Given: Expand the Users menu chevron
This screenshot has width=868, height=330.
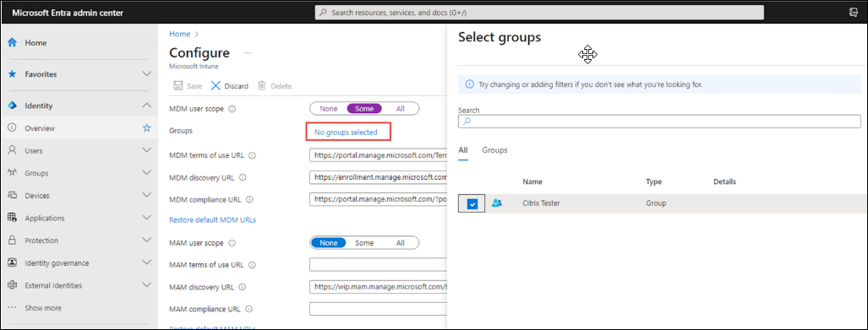Looking at the screenshot, I should click(x=147, y=149).
